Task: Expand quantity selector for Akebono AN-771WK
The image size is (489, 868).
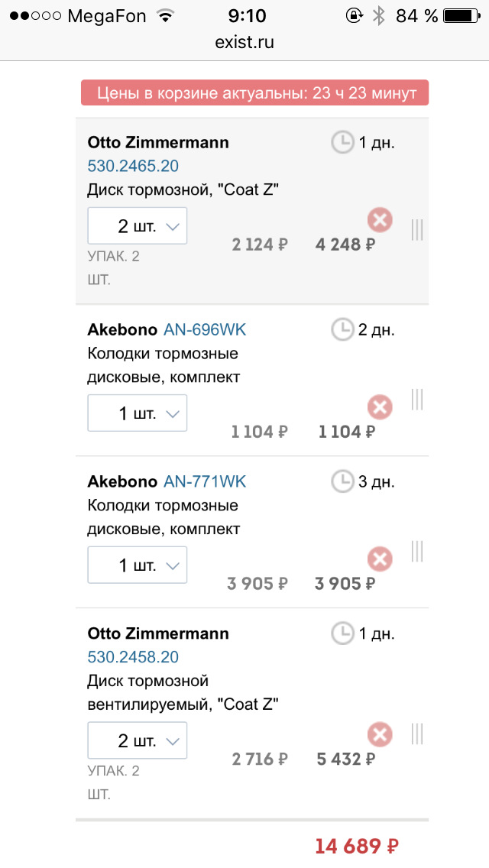Action: coord(138,565)
